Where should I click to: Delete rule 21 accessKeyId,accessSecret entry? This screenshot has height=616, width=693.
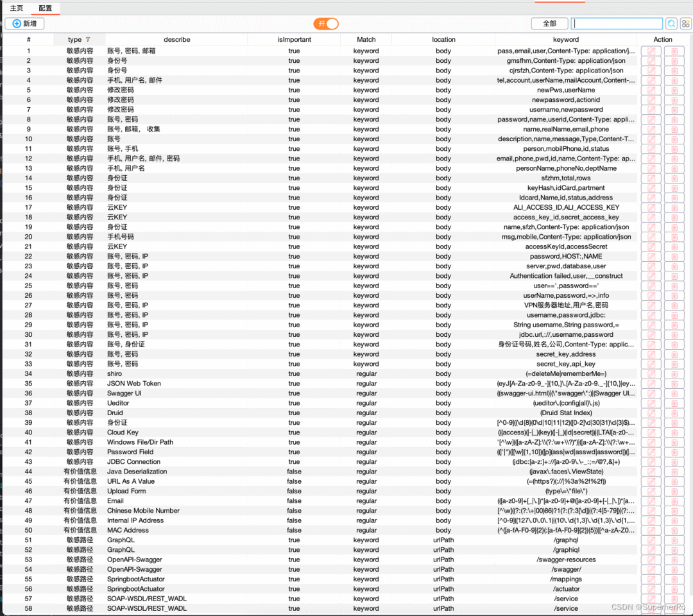tap(674, 246)
